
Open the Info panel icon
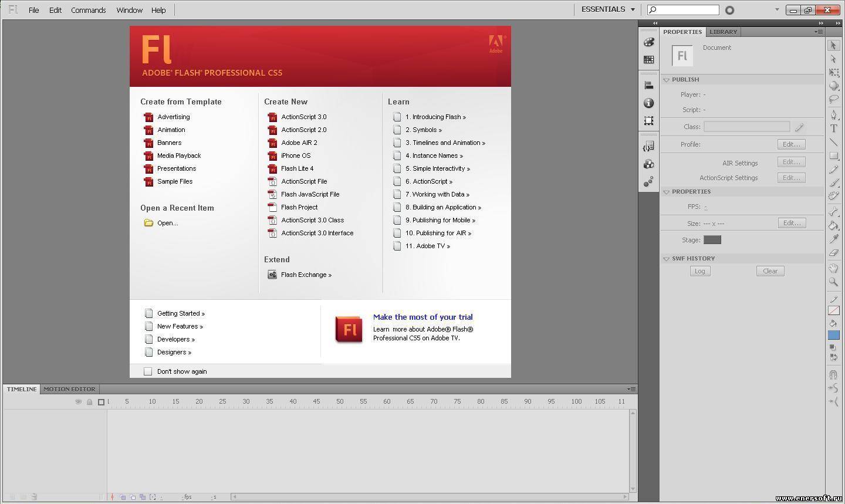pyautogui.click(x=648, y=103)
